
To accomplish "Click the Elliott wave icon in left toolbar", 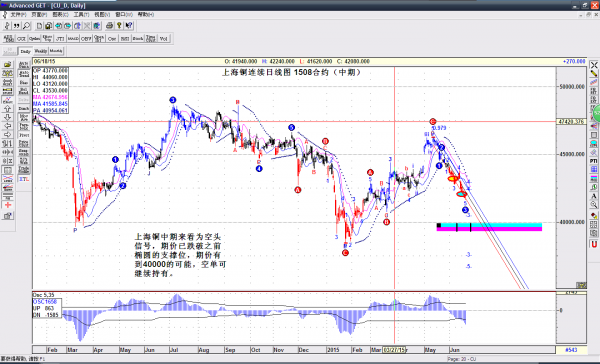I will 8,100.
